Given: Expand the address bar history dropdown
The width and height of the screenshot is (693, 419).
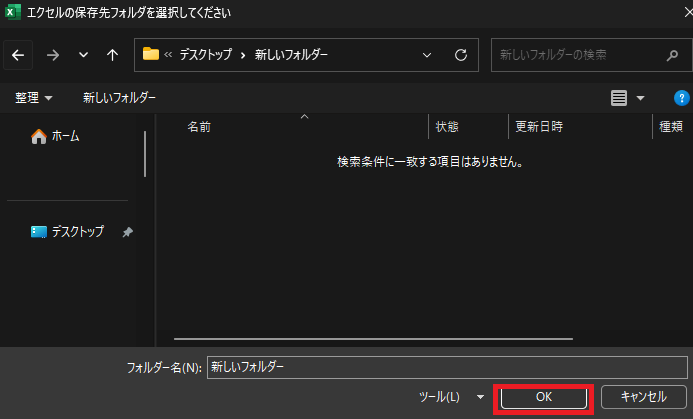Looking at the screenshot, I should click(x=428, y=54).
